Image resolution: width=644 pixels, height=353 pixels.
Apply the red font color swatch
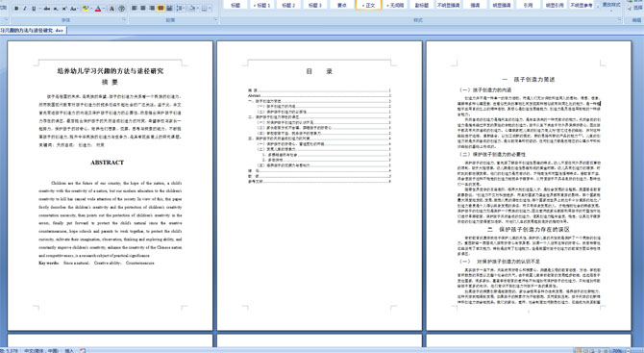[x=98, y=9]
